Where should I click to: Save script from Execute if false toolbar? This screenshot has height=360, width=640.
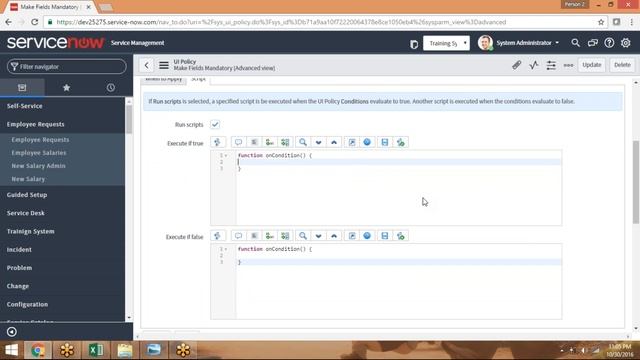[x=384, y=236]
